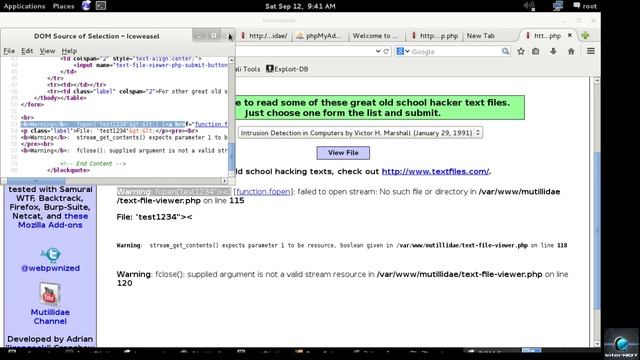Click DOM Source scroll right arrow
The width and height of the screenshot is (640, 360).
[224, 181]
